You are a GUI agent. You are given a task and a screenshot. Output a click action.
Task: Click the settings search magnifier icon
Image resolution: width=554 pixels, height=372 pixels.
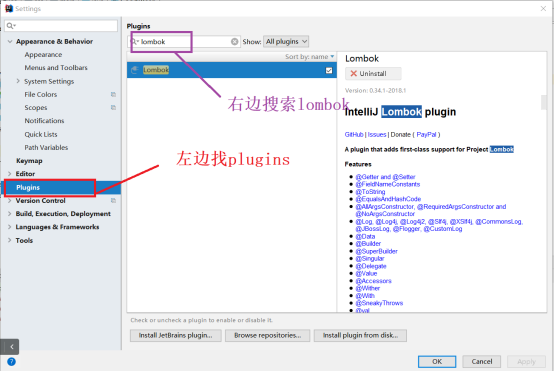click(x=10, y=25)
